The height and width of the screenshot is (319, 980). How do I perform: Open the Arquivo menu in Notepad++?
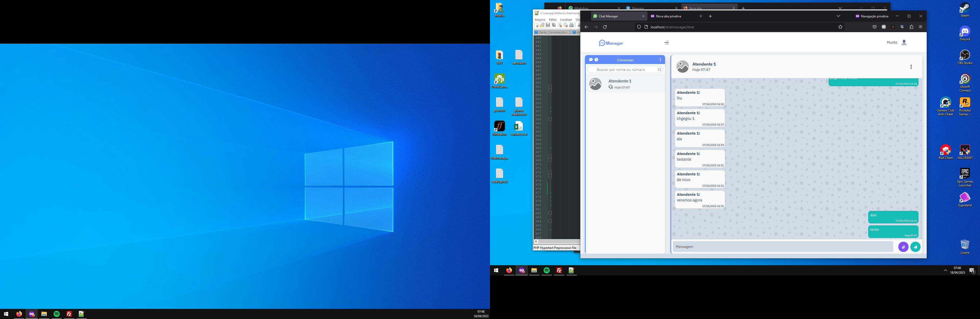[x=540, y=19]
